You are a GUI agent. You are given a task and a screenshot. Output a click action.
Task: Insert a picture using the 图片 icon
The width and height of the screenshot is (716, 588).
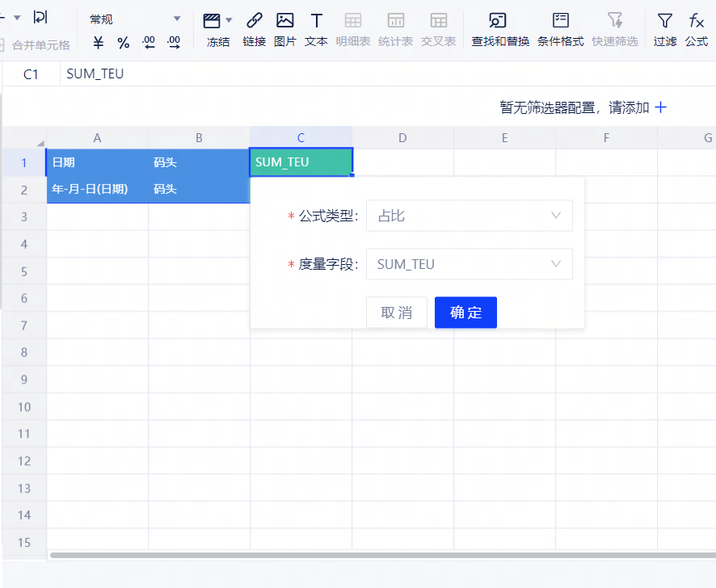(284, 21)
